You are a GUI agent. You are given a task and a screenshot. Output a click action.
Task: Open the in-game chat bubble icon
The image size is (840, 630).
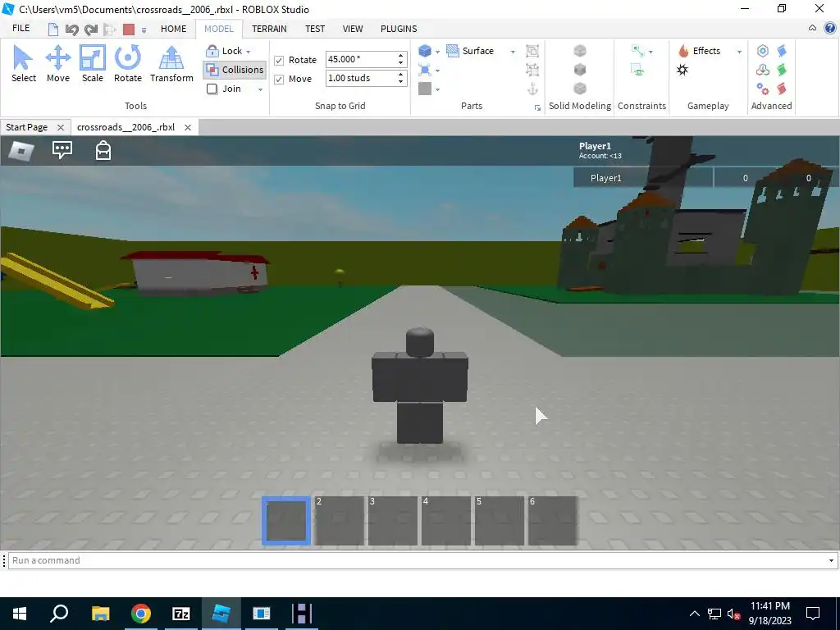(x=62, y=150)
